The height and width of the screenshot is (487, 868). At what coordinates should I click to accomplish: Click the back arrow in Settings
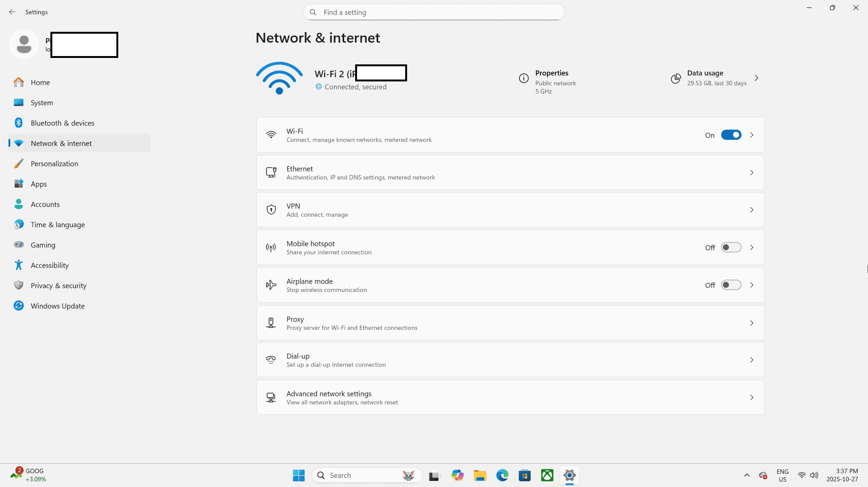[x=12, y=12]
